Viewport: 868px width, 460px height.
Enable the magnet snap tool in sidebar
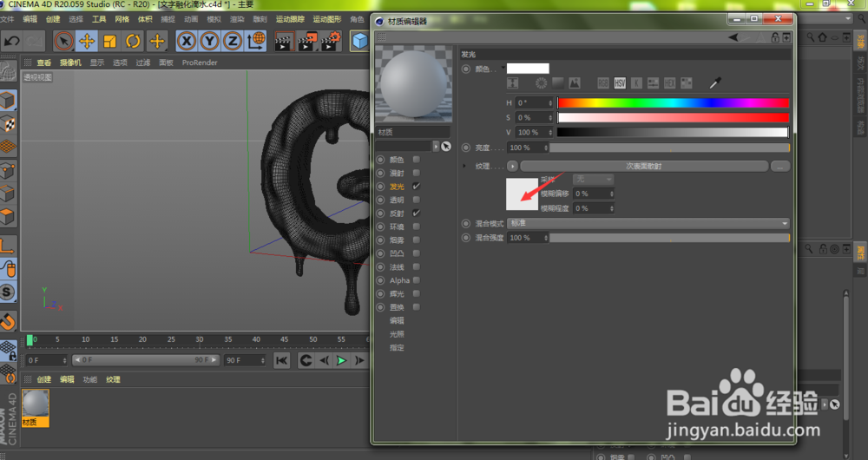[8, 321]
